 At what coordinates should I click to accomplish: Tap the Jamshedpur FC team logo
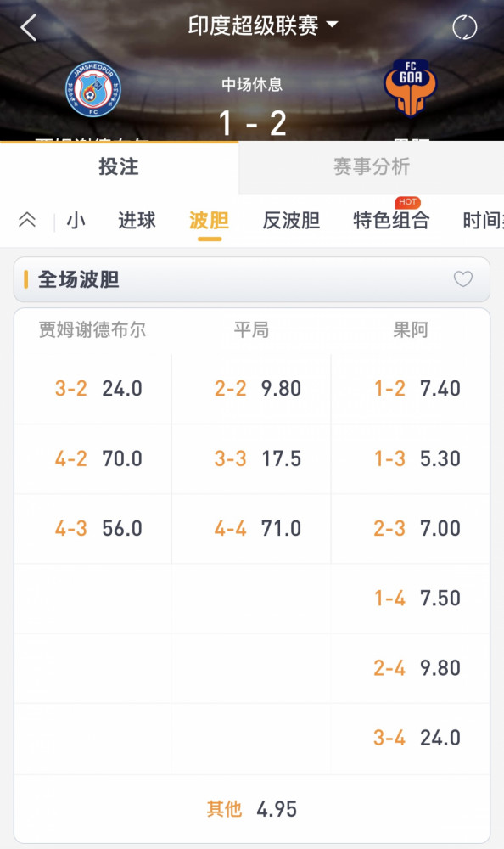[x=93, y=90]
